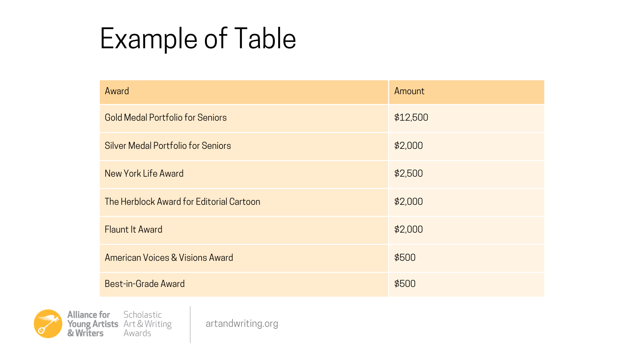This screenshot has height=362, width=644.
Task: Select American Voices & Visions Award cell
Action: [169, 258]
